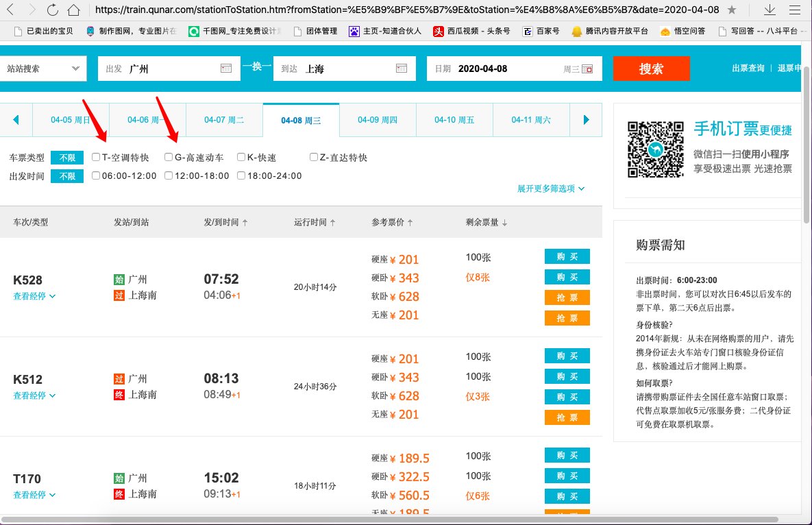Image resolution: width=812 pixels, height=525 pixels.
Task: Enable the G-高速动车 train type checkbox
Action: click(169, 157)
